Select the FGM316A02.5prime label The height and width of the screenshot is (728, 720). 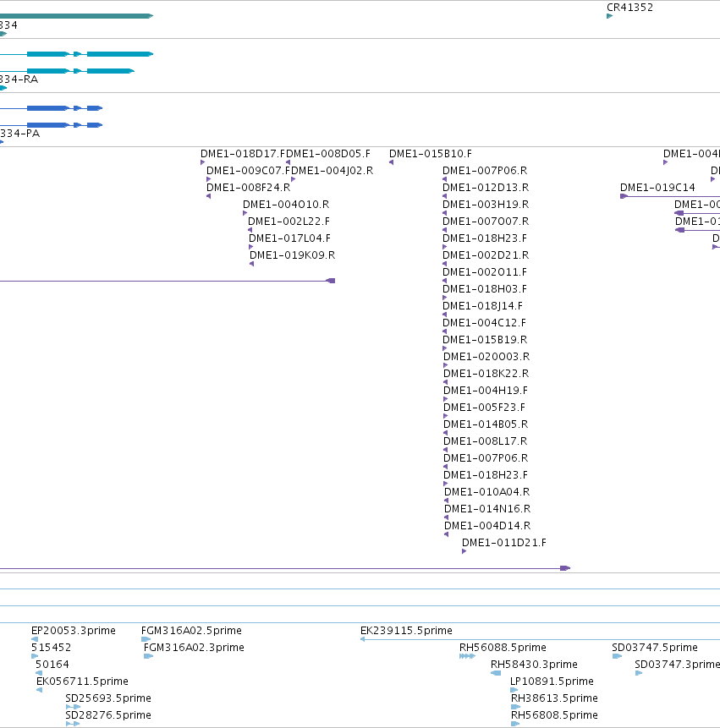click(191, 631)
